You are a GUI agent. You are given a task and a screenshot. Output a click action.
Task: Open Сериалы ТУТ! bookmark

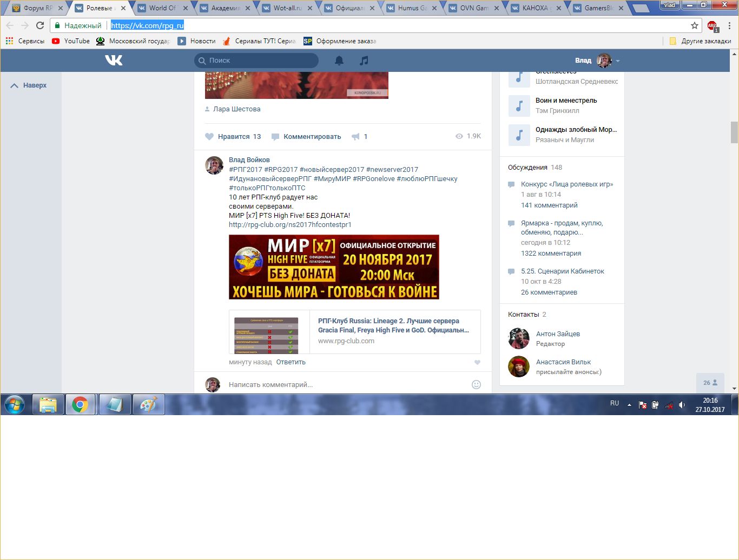coord(259,41)
